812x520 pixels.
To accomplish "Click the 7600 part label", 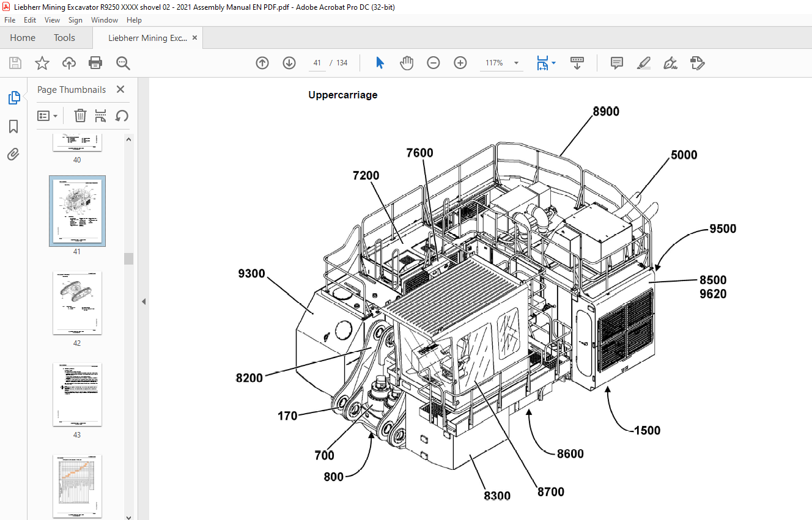I will tap(419, 153).
